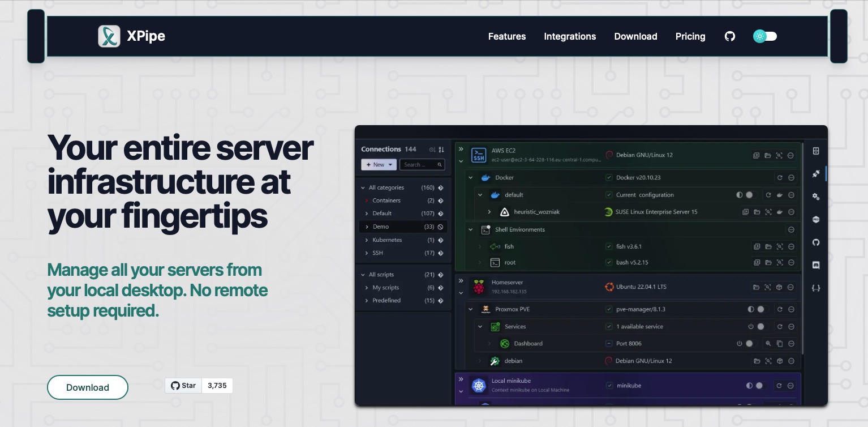Click the sync icon next to Kubernetes (1)

440,240
